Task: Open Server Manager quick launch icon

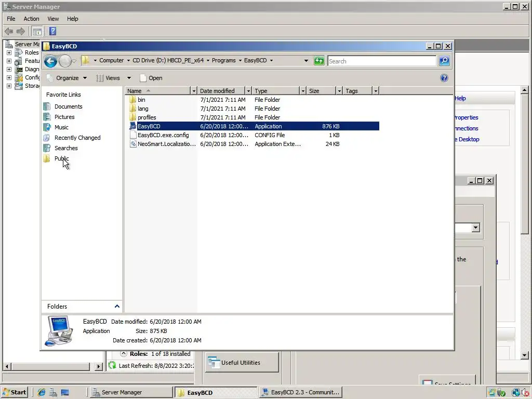Action: 54,393
